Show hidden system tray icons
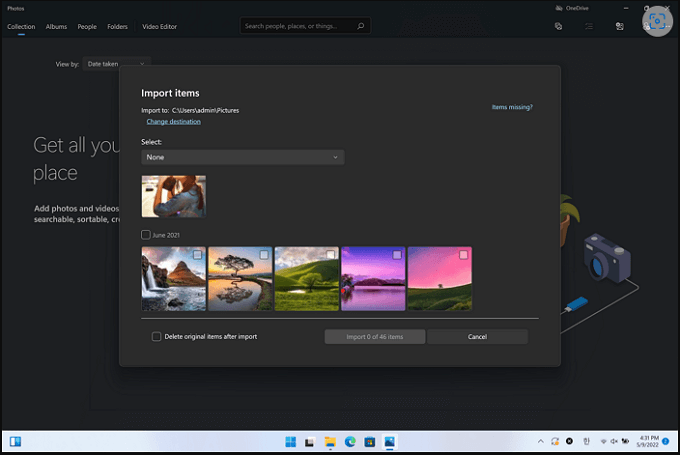680x455 pixels. 540,441
